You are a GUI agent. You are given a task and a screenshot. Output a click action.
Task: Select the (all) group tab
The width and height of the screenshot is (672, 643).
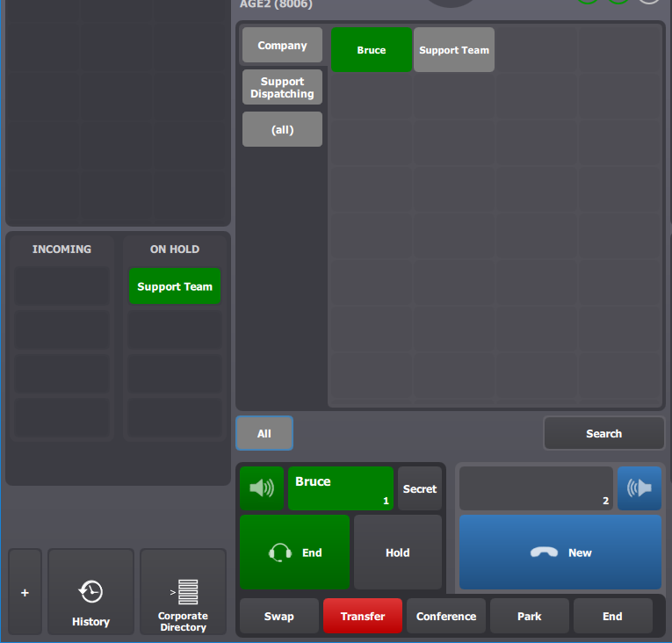283,129
